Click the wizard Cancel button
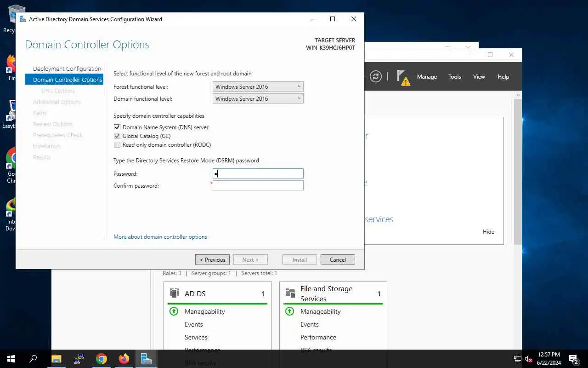 click(338, 259)
